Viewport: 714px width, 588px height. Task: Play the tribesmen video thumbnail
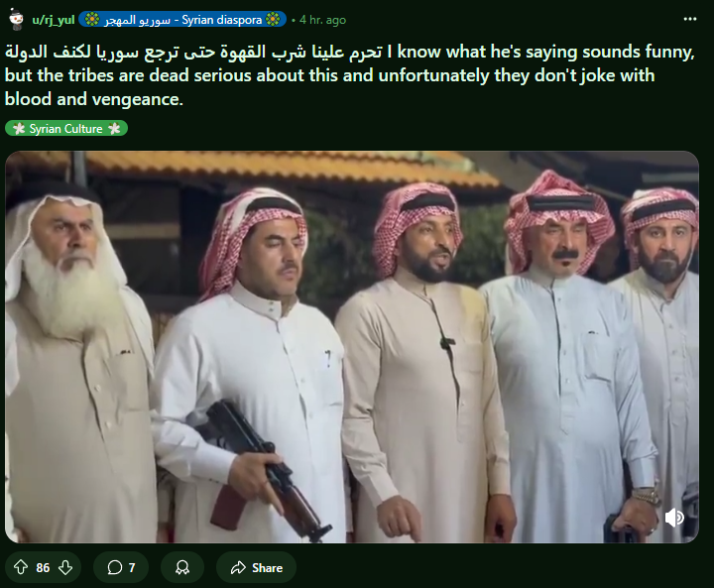pos(352,347)
